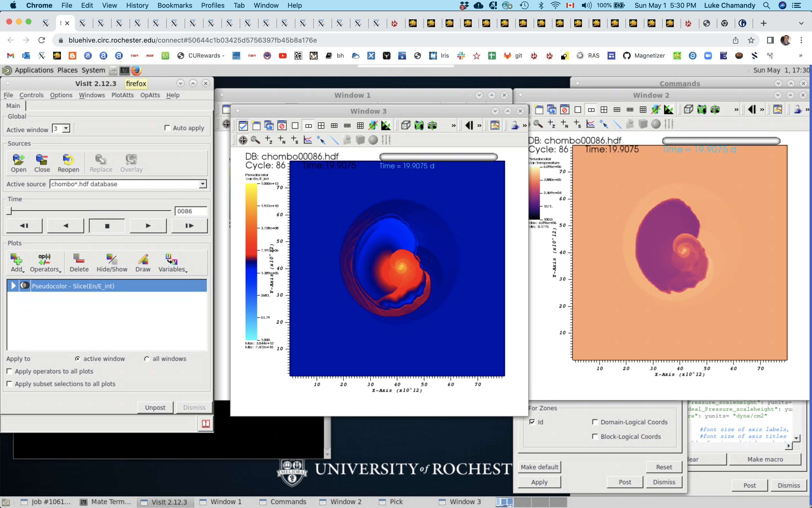Click Reset view camera icon in Window 3
This screenshot has height=508, width=812.
tap(419, 126)
